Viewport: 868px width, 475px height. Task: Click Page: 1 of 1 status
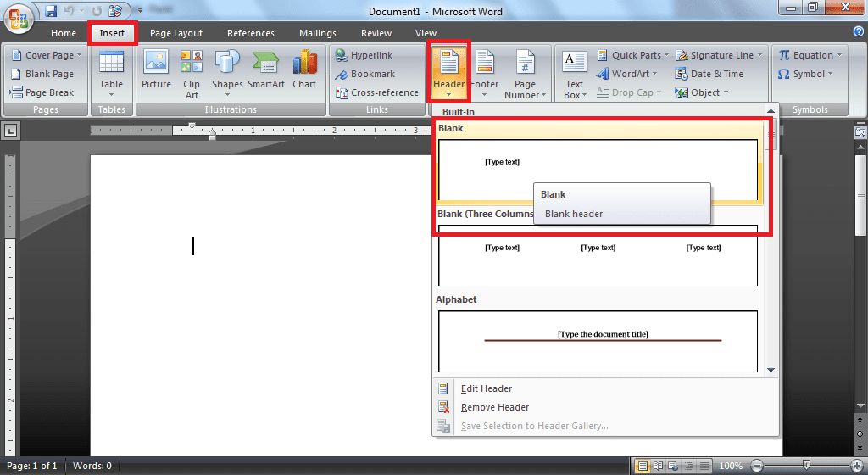[32, 466]
